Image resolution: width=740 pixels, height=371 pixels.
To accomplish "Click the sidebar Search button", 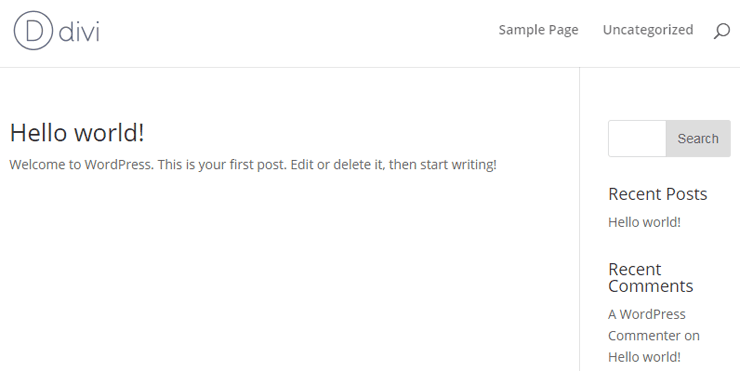I will 698,138.
